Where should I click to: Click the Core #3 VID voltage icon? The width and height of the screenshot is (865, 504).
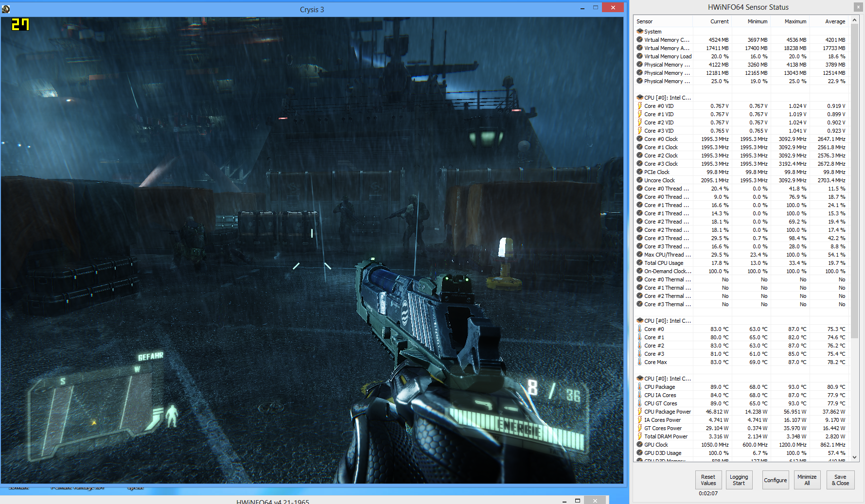pyautogui.click(x=640, y=130)
